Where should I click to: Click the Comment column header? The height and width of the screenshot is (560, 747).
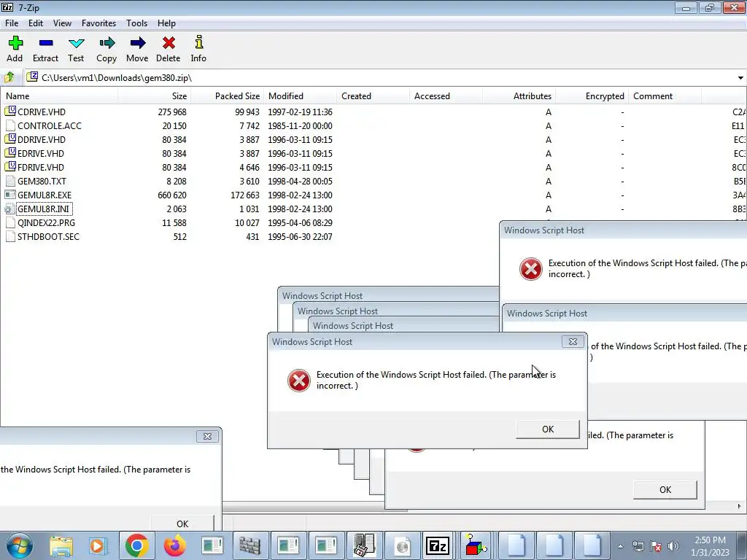point(665,96)
